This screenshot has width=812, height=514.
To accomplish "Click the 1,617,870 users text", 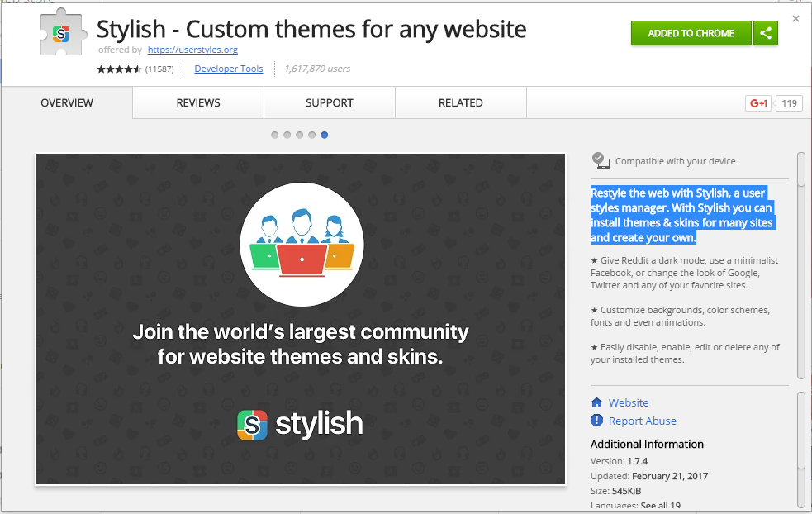I will coord(317,69).
